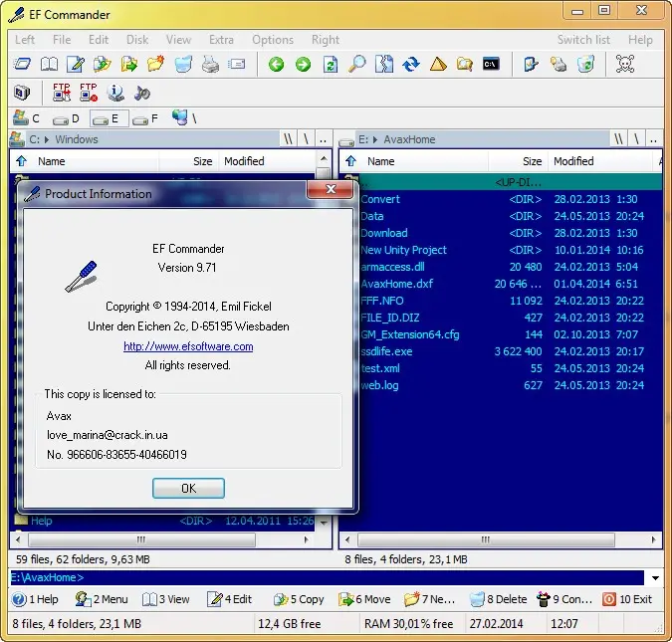The height and width of the screenshot is (642, 672).
Task: Click the skull and crossbones toolbar icon
Action: pos(625,65)
